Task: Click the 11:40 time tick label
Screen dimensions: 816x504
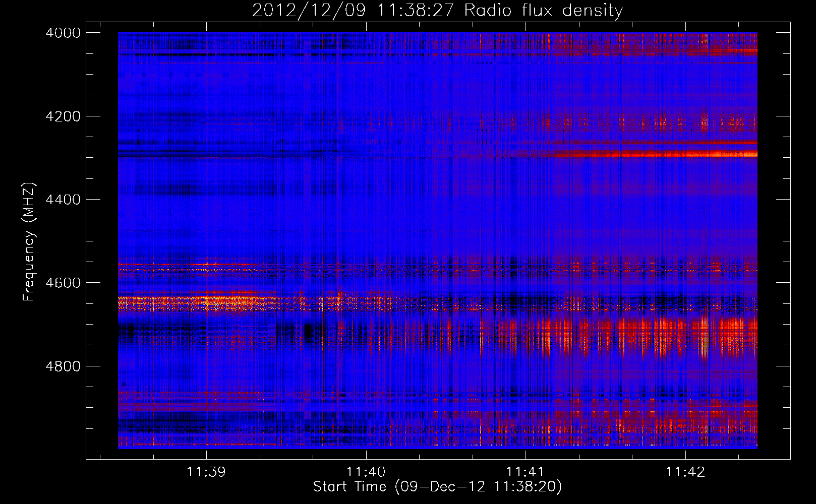Action: coord(366,472)
